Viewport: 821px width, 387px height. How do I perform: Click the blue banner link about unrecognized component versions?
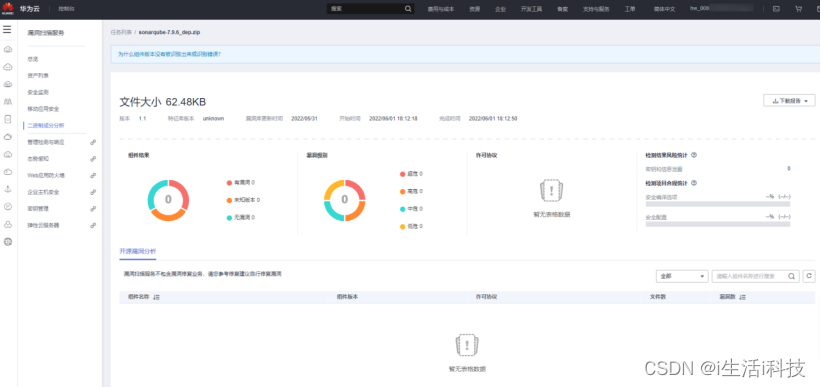pyautogui.click(x=169, y=54)
